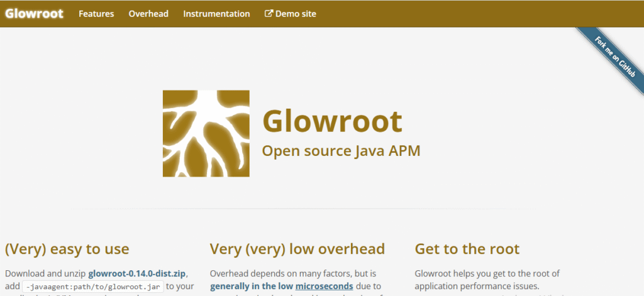The image size is (644, 296).
Task: Click the Open source Java APM tagline
Action: [x=340, y=151]
